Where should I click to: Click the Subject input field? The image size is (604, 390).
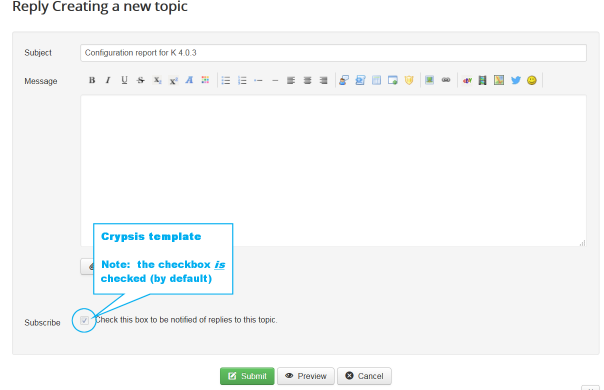click(x=333, y=53)
